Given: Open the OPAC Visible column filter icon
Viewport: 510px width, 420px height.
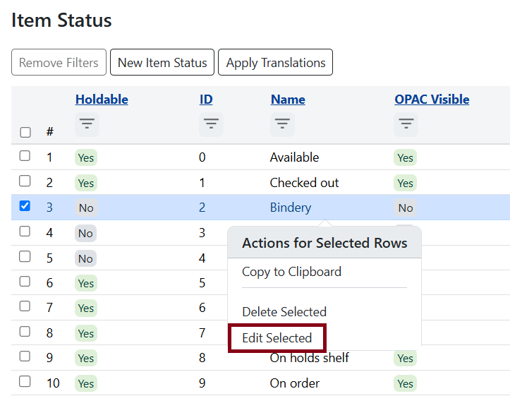Looking at the screenshot, I should [x=406, y=124].
